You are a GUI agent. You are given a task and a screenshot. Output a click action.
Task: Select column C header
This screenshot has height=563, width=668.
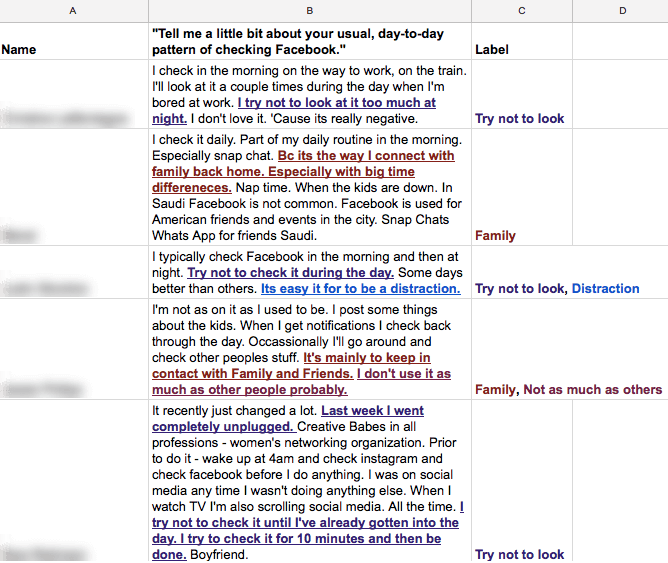pyautogui.click(x=522, y=11)
